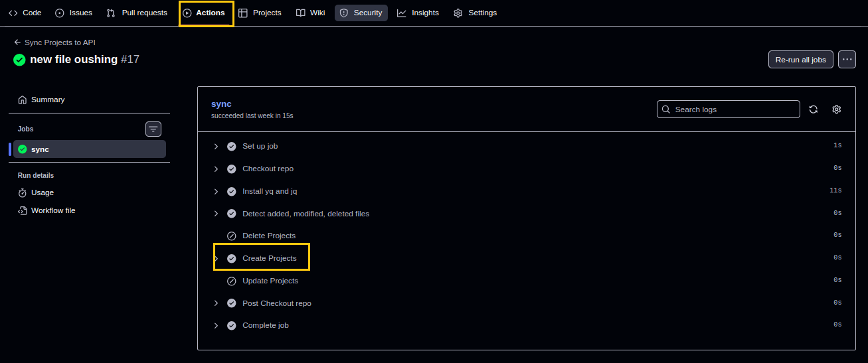Go to the Security tab

click(361, 13)
